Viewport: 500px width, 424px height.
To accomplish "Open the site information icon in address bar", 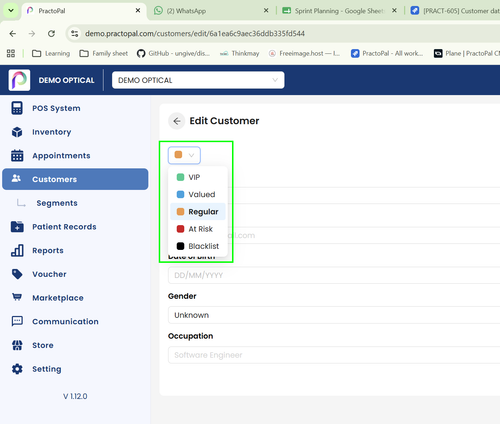I will point(75,34).
